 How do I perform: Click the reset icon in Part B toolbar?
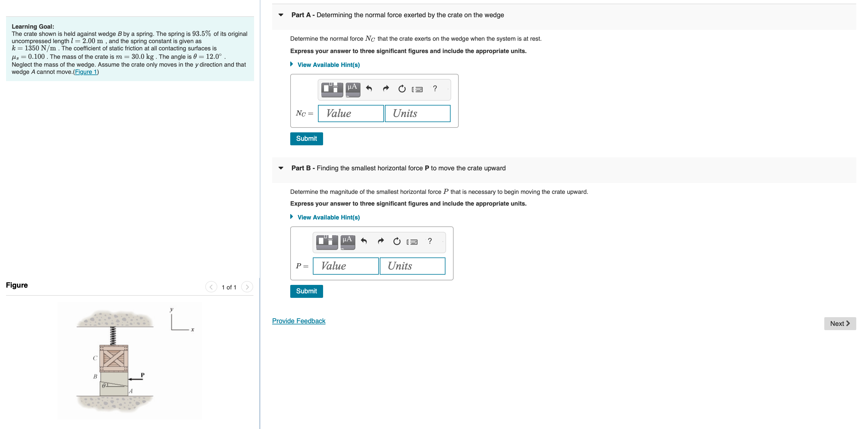[x=397, y=241]
